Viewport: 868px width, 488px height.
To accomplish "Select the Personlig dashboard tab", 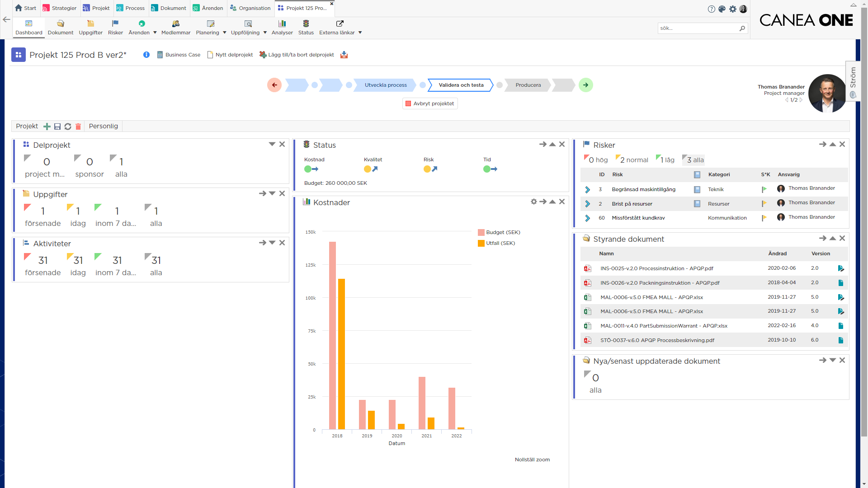I will click(x=103, y=126).
